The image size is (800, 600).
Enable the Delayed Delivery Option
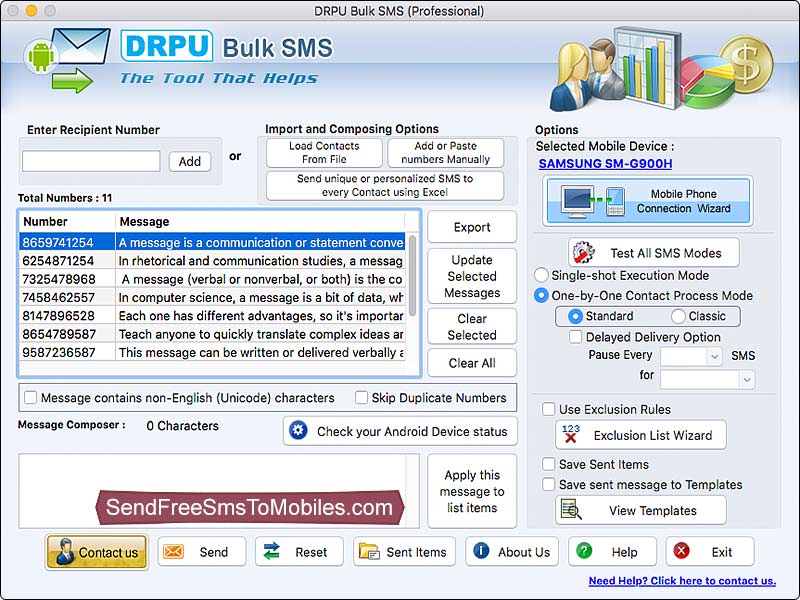[575, 337]
